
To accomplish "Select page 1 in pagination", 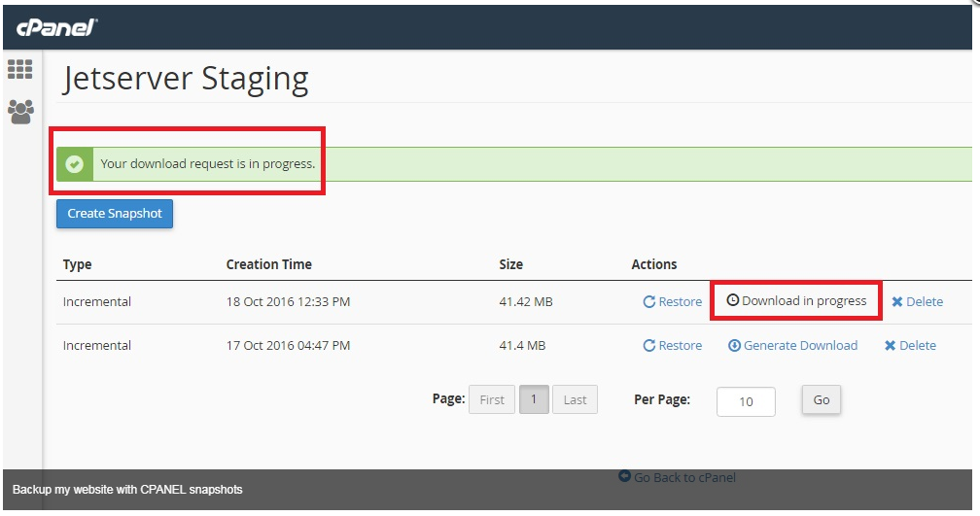I will pyautogui.click(x=534, y=399).
